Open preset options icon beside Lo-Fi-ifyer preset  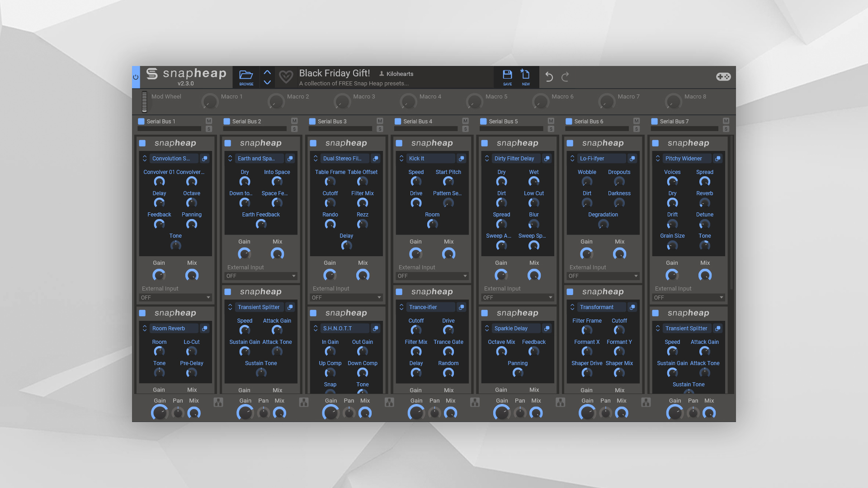click(632, 159)
